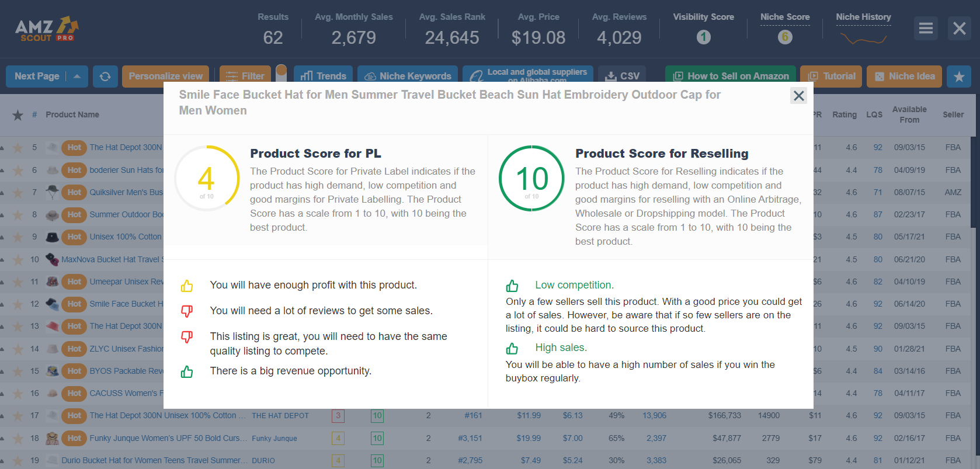This screenshot has width=980, height=469.
Task: Click the product thumbnail in row 18
Action: 53,438
